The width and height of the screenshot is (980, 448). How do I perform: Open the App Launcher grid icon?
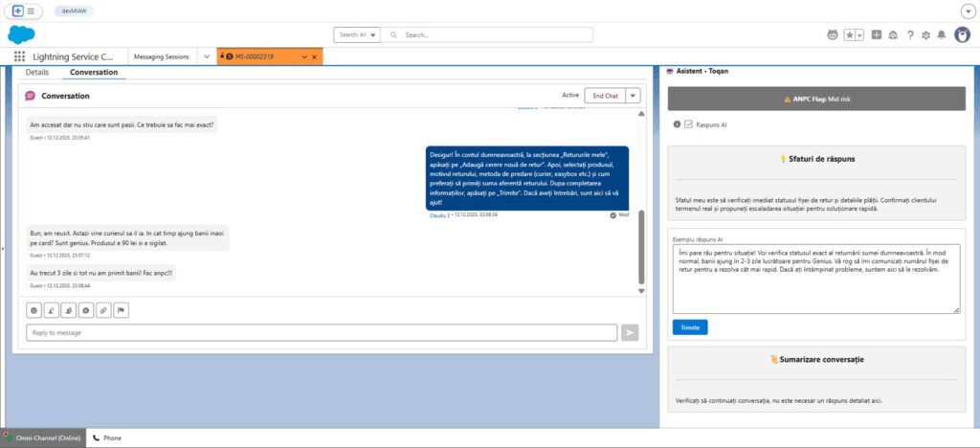click(20, 57)
